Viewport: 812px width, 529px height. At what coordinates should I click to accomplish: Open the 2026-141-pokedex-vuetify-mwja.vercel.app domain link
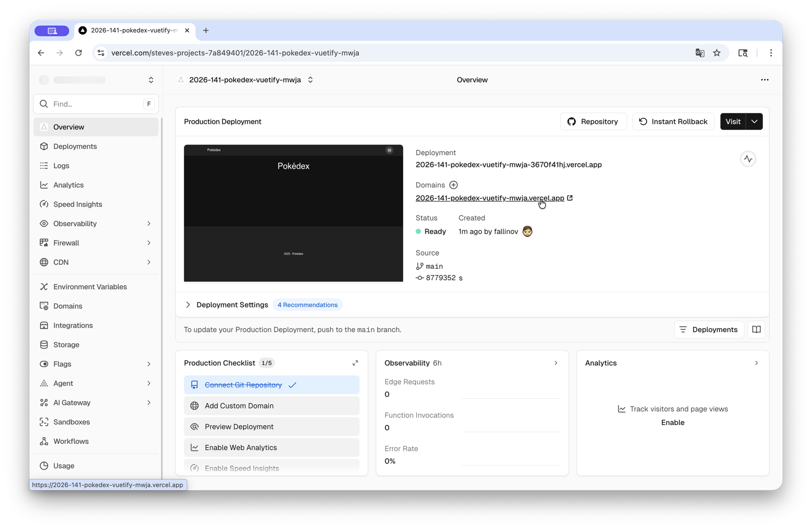coord(489,198)
